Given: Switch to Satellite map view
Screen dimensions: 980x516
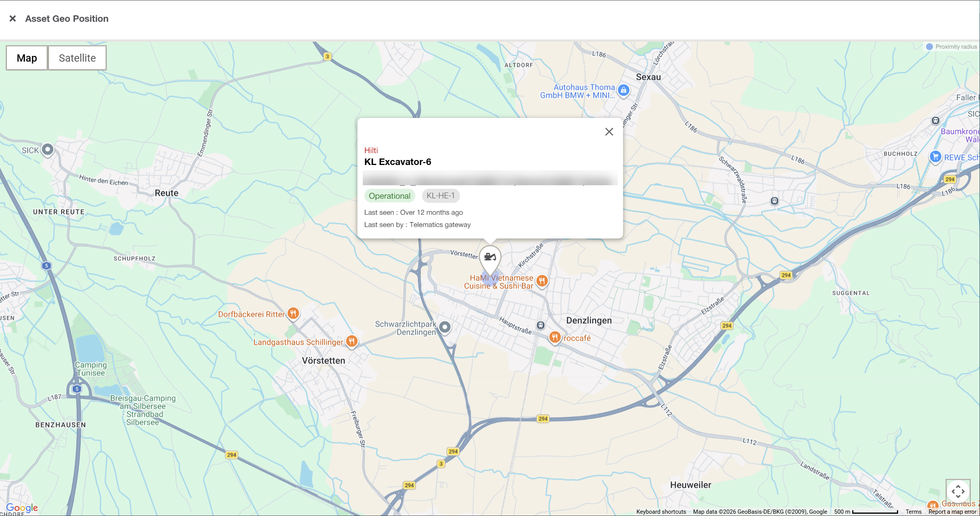Looking at the screenshot, I should (x=77, y=58).
